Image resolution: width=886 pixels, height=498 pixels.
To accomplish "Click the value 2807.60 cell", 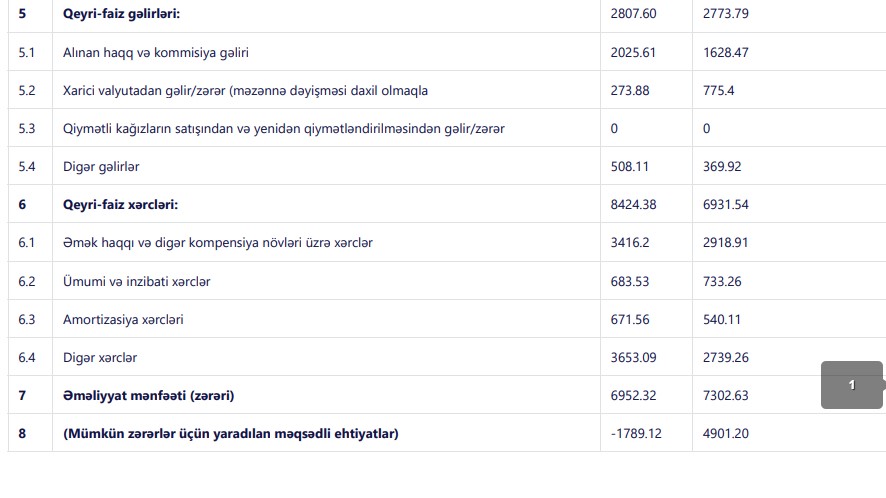I will pyautogui.click(x=633, y=15).
